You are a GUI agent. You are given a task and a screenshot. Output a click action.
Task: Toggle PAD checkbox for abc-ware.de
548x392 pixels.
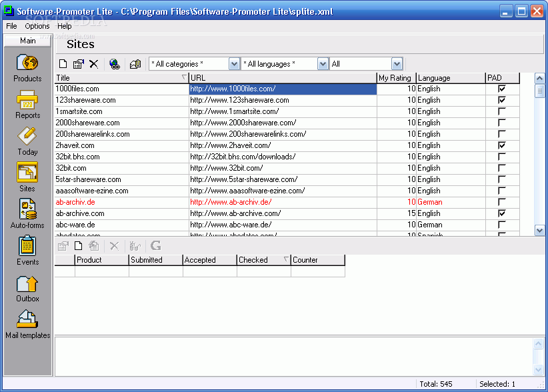(x=502, y=225)
